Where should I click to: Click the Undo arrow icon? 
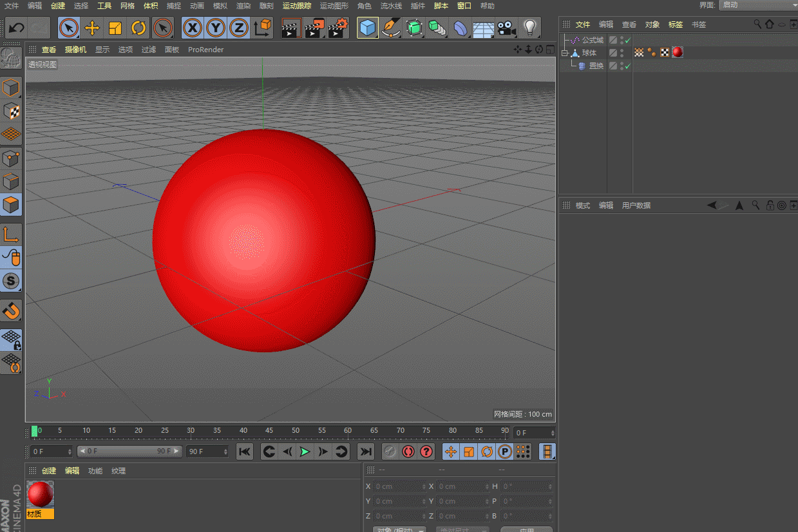pos(16,28)
